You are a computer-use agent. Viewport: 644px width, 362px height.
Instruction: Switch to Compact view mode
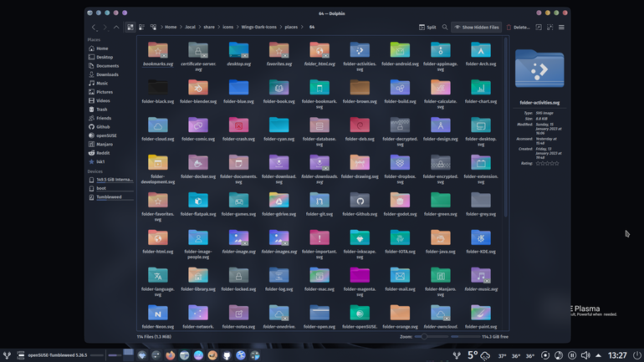(141, 27)
